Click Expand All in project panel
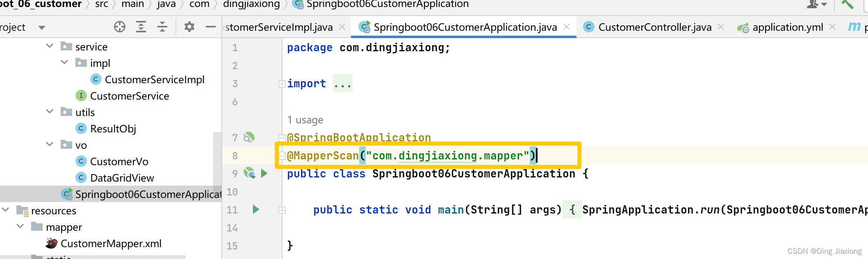 (141, 27)
